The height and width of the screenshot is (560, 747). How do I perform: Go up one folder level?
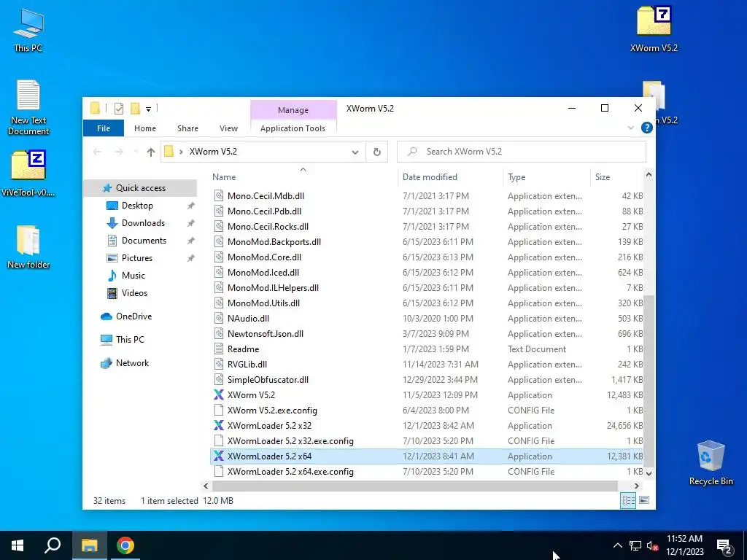[x=151, y=152]
